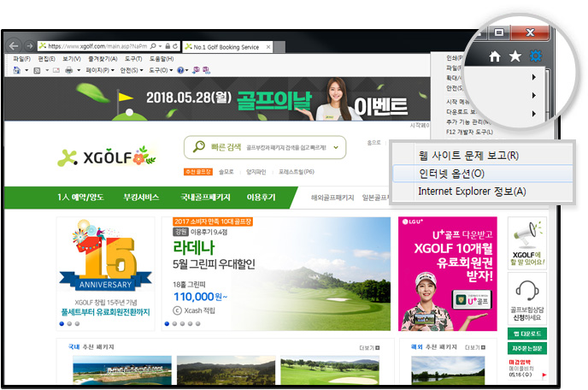
Task: Open the 1人 예약/양도 navigation tab
Action: click(81, 198)
